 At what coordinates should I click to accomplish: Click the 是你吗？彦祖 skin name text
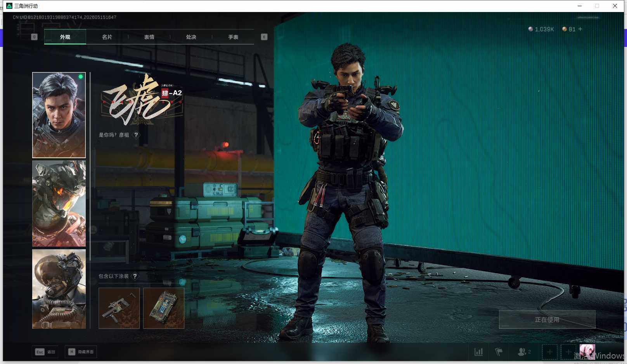coord(114,135)
